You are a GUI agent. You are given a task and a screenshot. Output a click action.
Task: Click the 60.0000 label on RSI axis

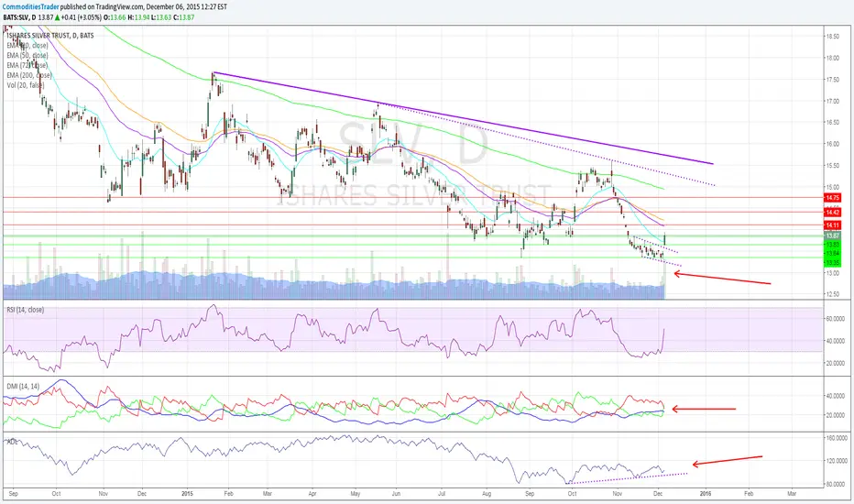pos(836,319)
